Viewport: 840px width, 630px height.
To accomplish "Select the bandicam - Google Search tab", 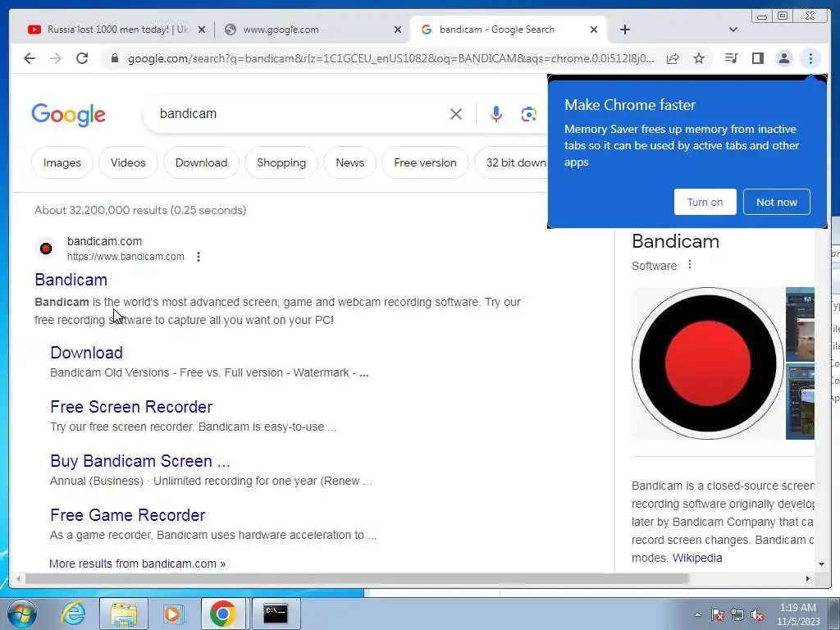I will 508,30.
